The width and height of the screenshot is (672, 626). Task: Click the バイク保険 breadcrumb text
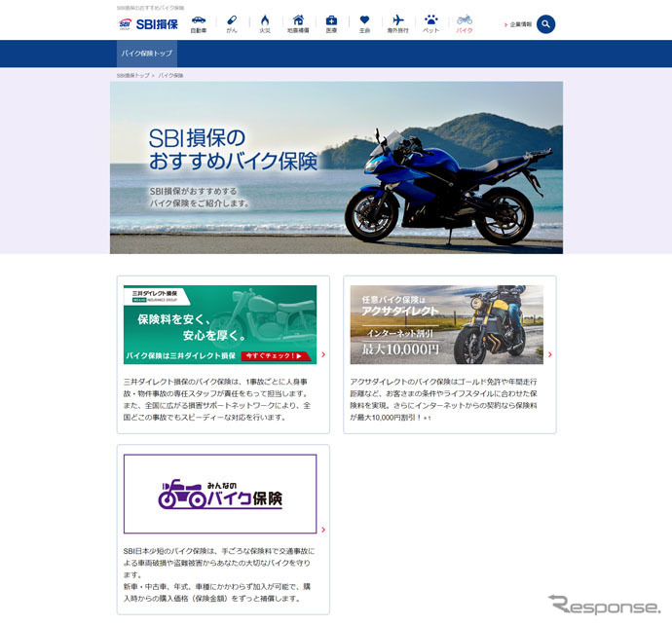170,75
